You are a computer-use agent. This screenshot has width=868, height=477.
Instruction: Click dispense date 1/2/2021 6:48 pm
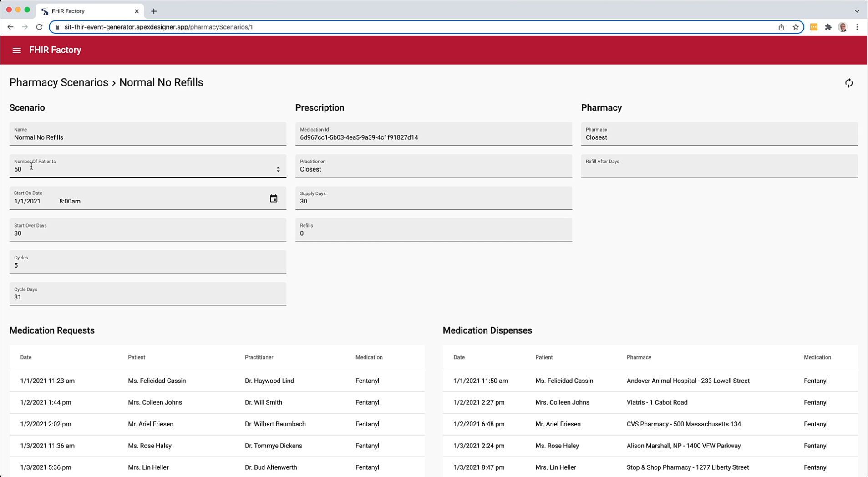pos(479,424)
